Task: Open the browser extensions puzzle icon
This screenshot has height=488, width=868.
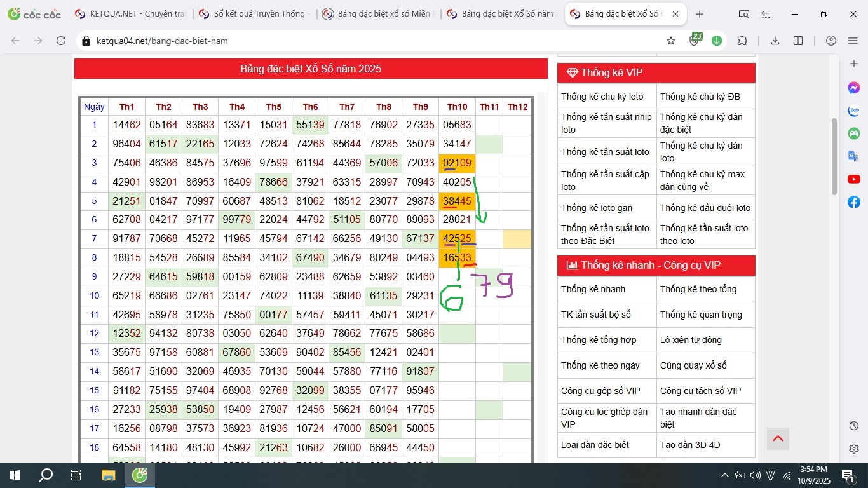Action: 742,41
